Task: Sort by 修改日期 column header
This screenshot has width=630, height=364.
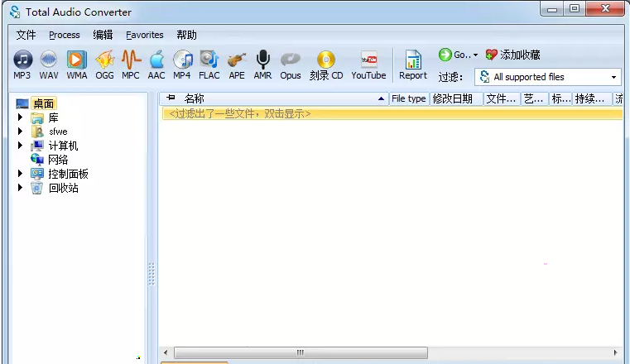Action: (456, 98)
